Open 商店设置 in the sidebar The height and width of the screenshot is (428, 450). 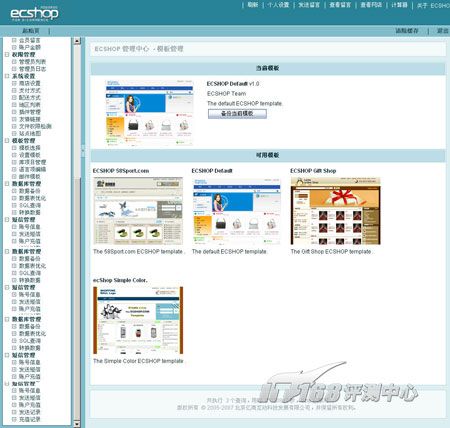[30, 83]
